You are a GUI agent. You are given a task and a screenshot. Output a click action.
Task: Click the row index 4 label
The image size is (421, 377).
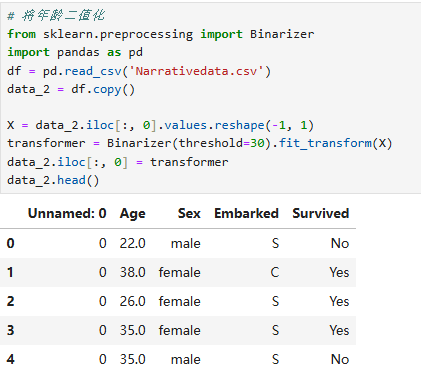(10, 359)
